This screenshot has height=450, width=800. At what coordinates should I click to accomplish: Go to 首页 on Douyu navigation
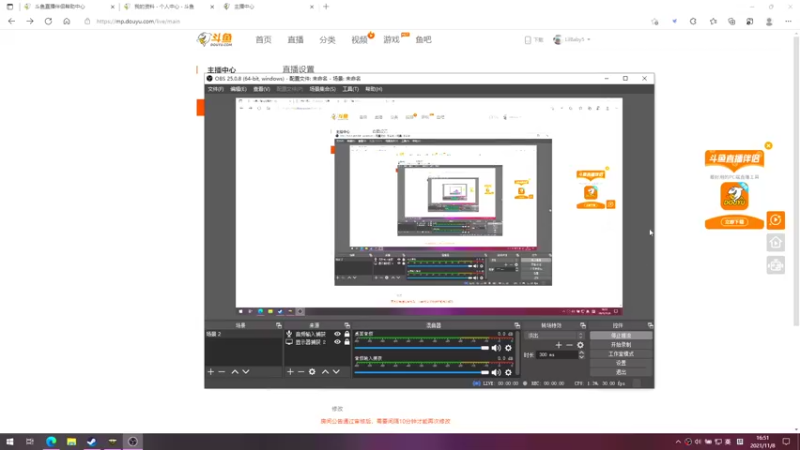coord(263,40)
